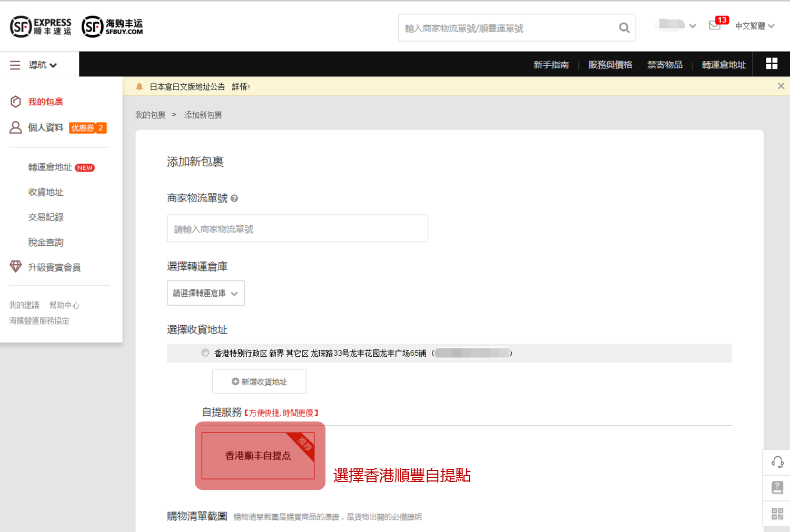The height and width of the screenshot is (532, 790).
Task: Open 升級貴賓會員 in sidebar
Action: click(x=54, y=267)
